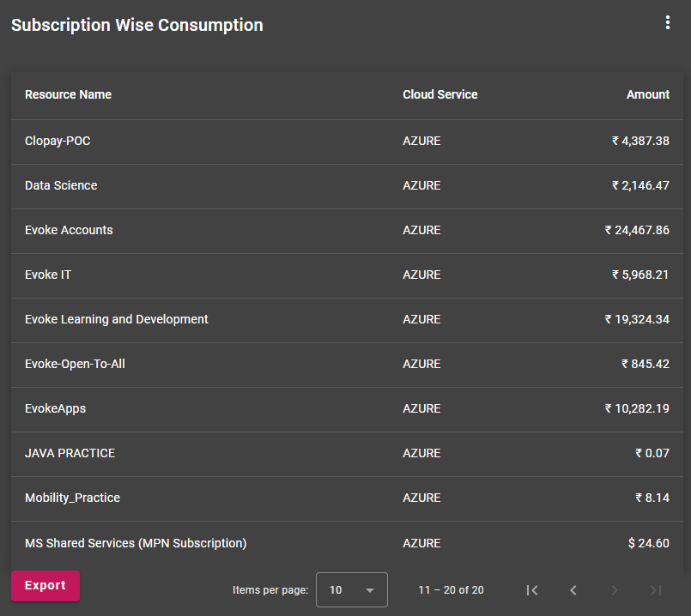Click the ₹ 24,467.86 amount
Image resolution: width=691 pixels, height=616 pixels.
click(637, 230)
